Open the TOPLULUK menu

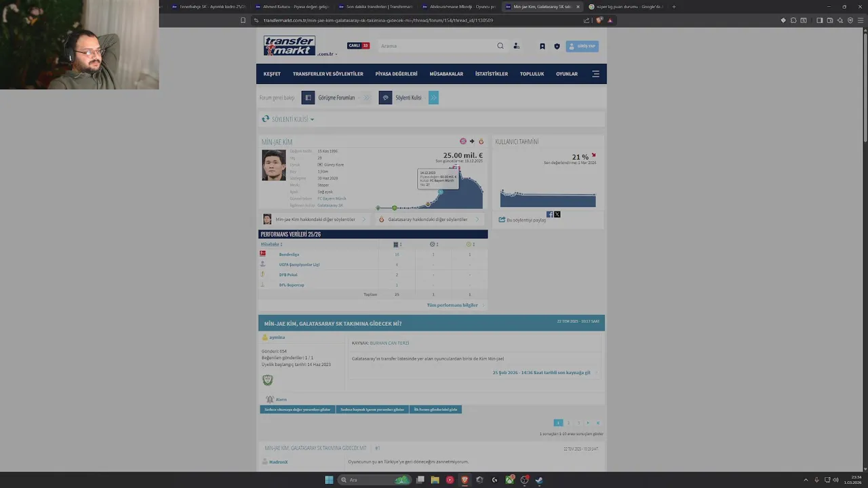[x=532, y=74]
